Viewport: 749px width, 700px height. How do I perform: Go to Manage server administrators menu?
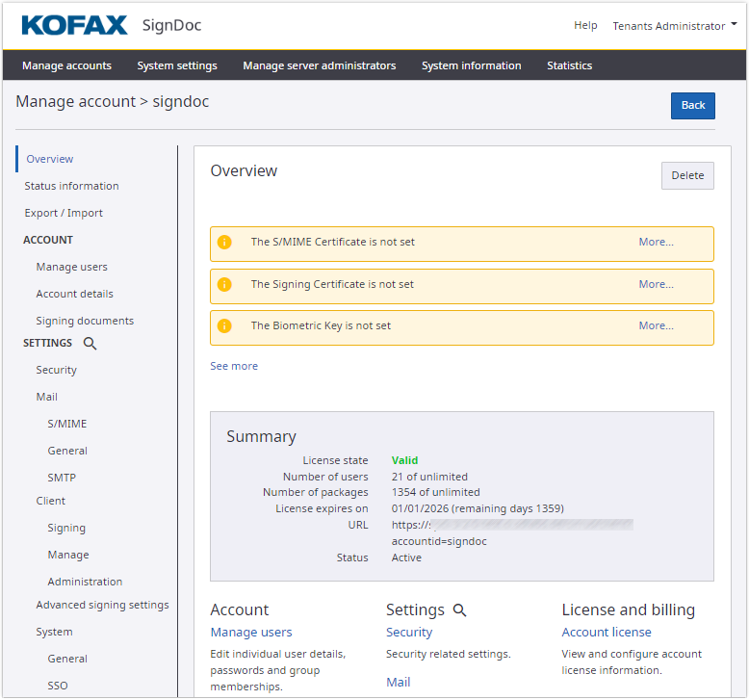click(x=319, y=65)
